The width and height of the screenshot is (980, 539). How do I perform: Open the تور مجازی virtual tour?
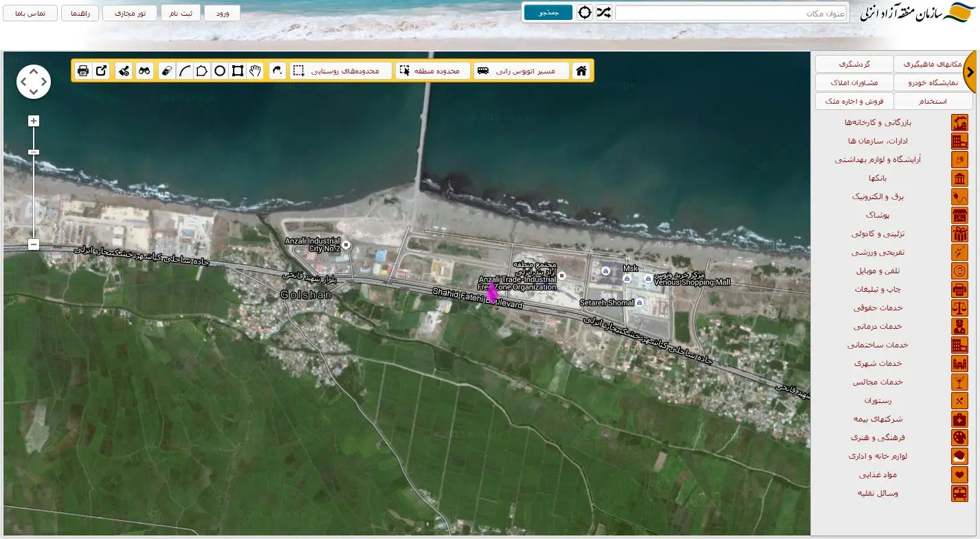[x=131, y=13]
